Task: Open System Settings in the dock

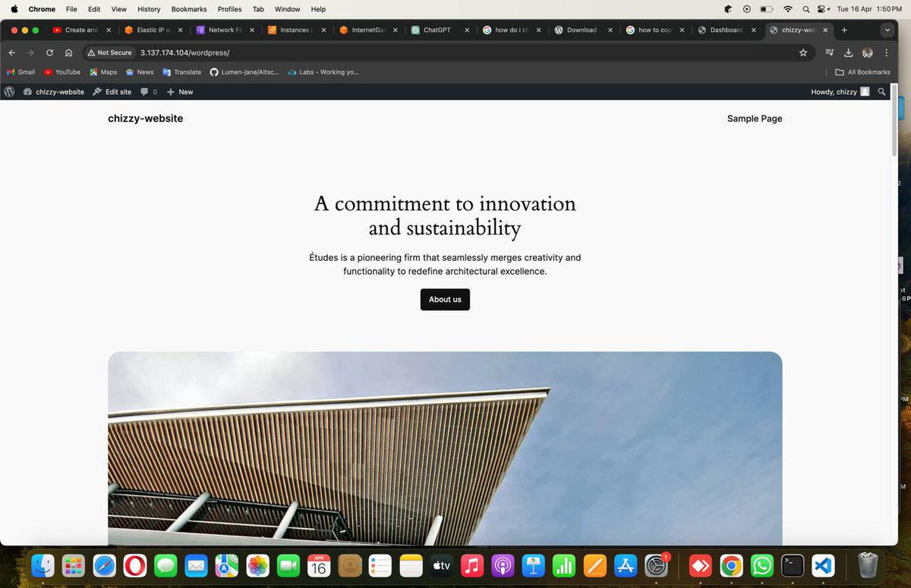Action: click(x=656, y=565)
